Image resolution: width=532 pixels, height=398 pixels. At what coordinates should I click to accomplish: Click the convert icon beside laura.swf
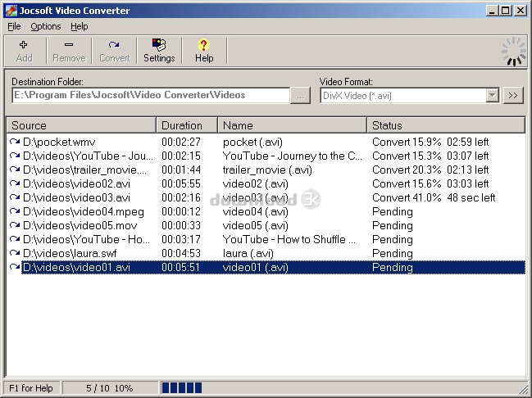[x=15, y=253]
